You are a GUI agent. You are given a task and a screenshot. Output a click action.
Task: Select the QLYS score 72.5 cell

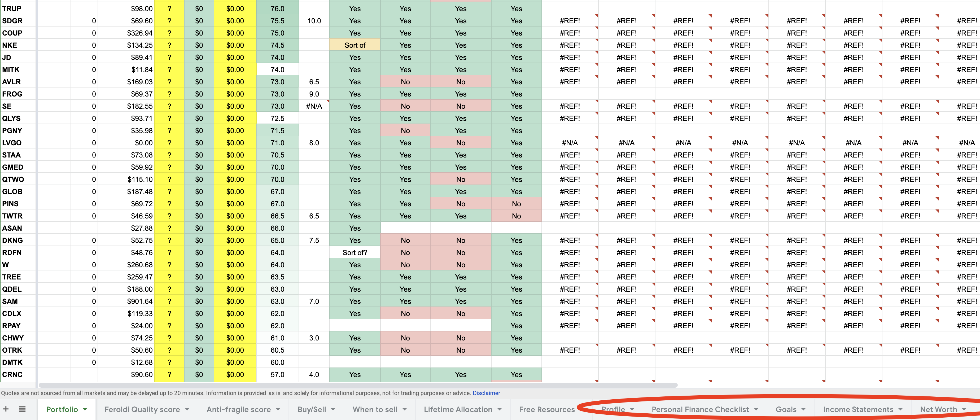[277, 118]
